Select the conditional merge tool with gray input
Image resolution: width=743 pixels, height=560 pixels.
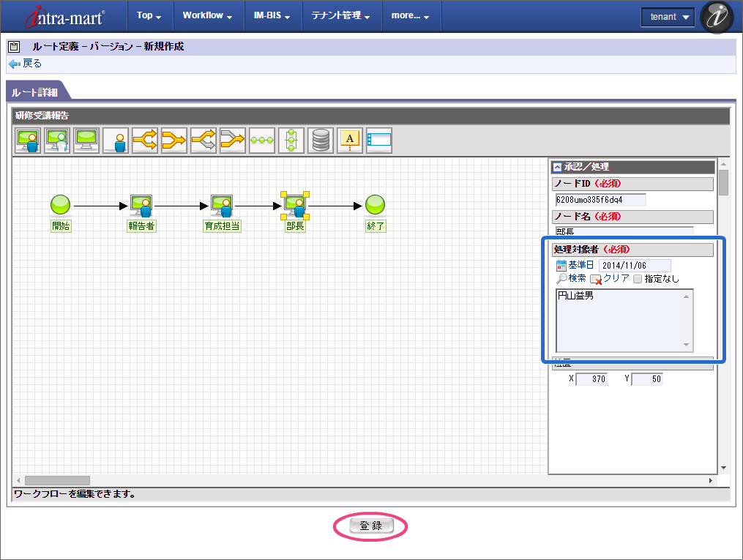click(233, 141)
